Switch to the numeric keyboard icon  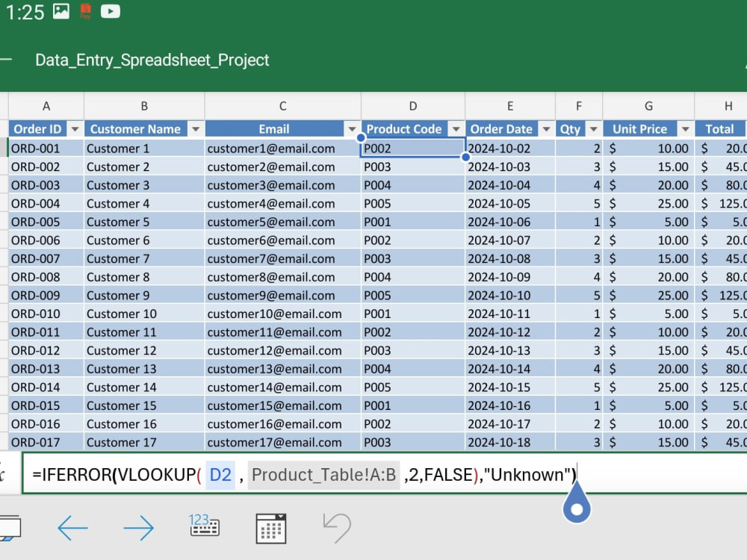click(205, 525)
